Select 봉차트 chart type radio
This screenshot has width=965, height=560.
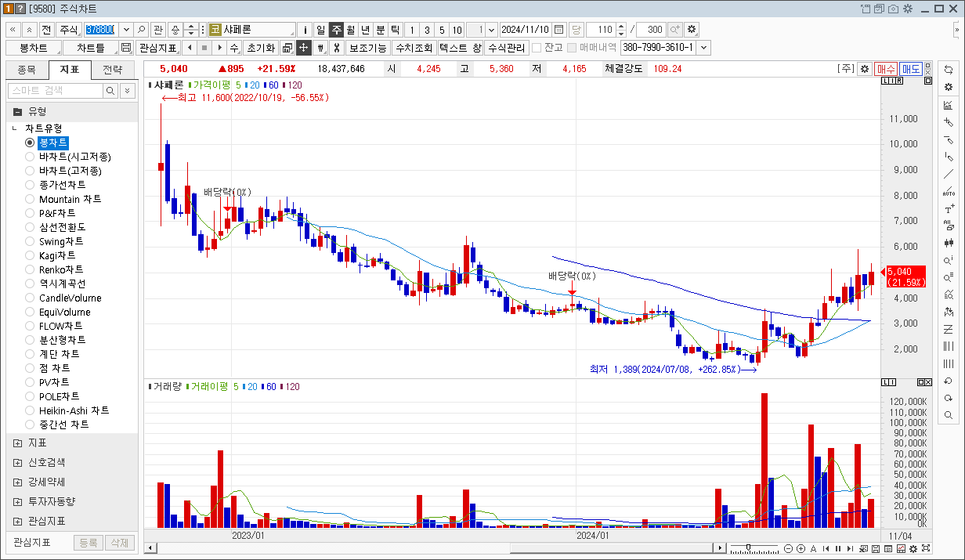click(x=30, y=143)
